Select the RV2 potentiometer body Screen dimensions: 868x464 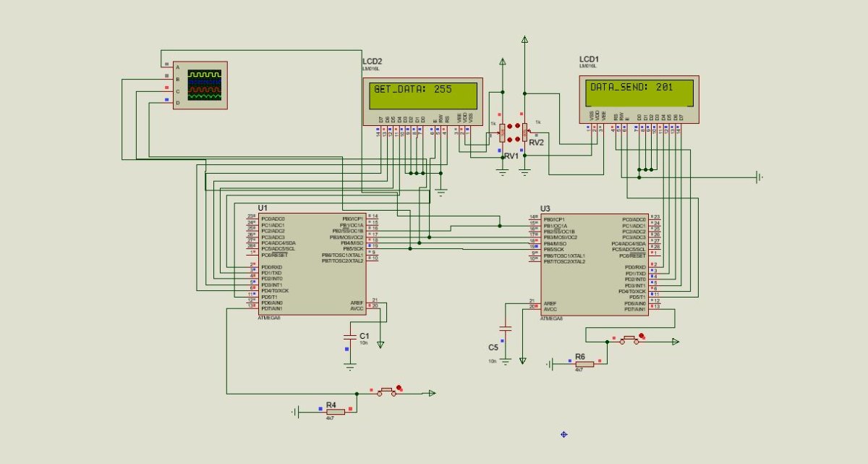coord(524,132)
